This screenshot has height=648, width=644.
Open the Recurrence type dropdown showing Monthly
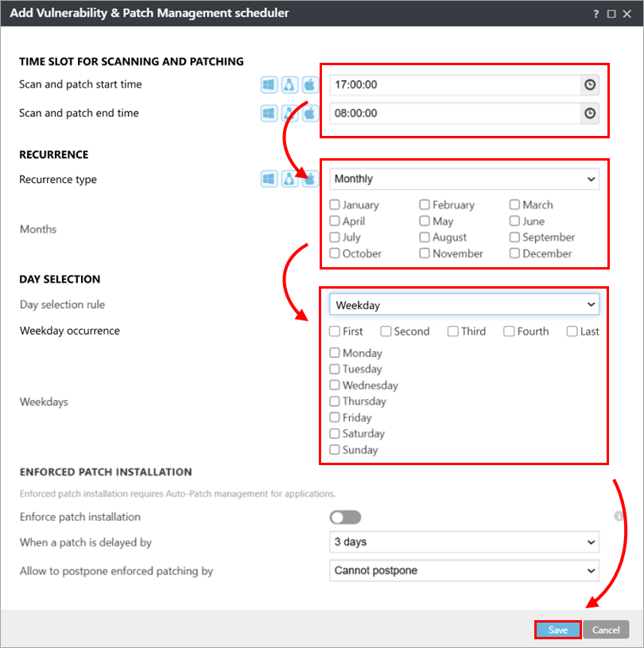tap(464, 180)
